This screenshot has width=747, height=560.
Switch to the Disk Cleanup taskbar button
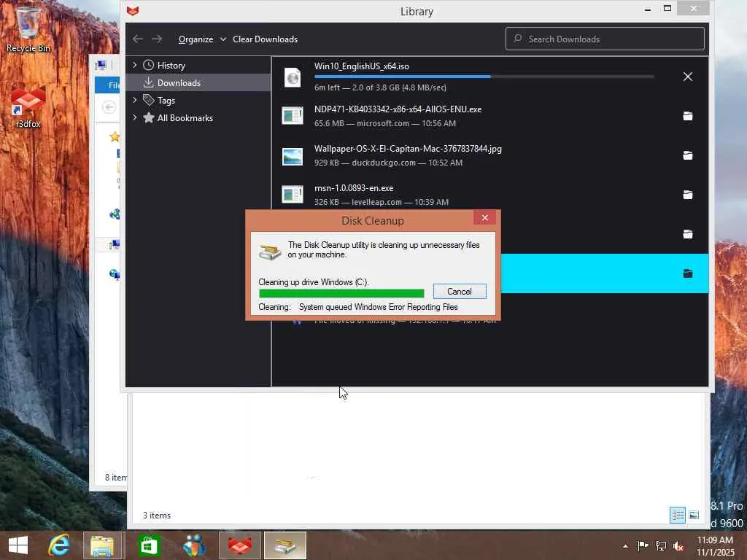[x=285, y=545]
